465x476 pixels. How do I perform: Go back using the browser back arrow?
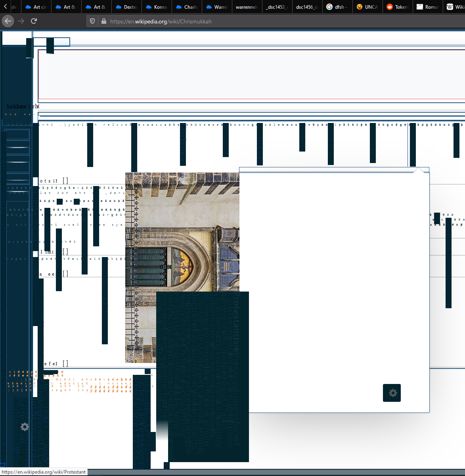click(x=8, y=21)
